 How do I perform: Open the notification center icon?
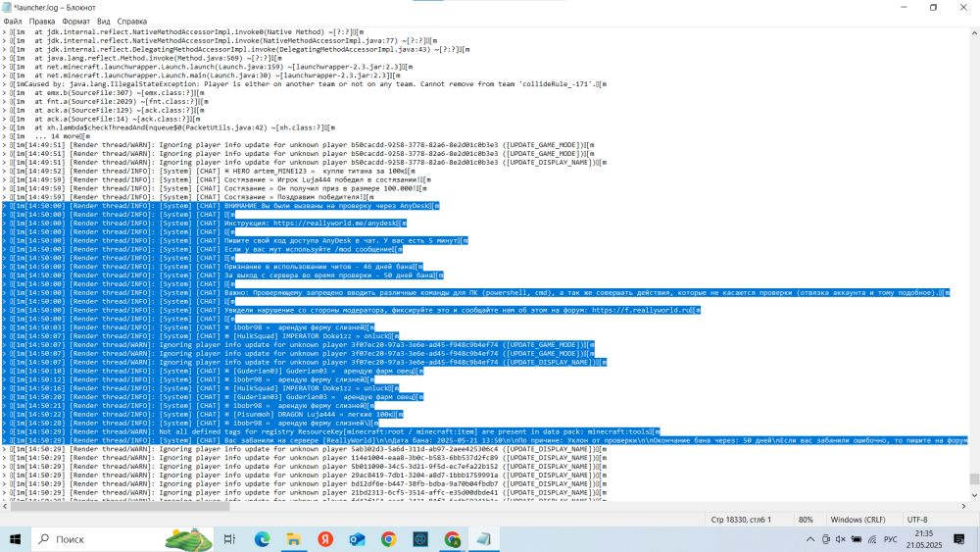pyautogui.click(x=959, y=539)
